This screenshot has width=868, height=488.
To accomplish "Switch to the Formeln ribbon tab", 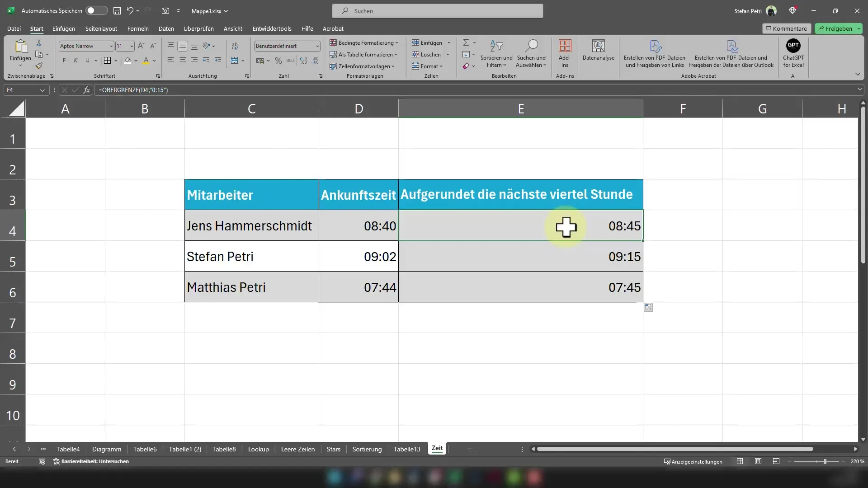I will [137, 28].
